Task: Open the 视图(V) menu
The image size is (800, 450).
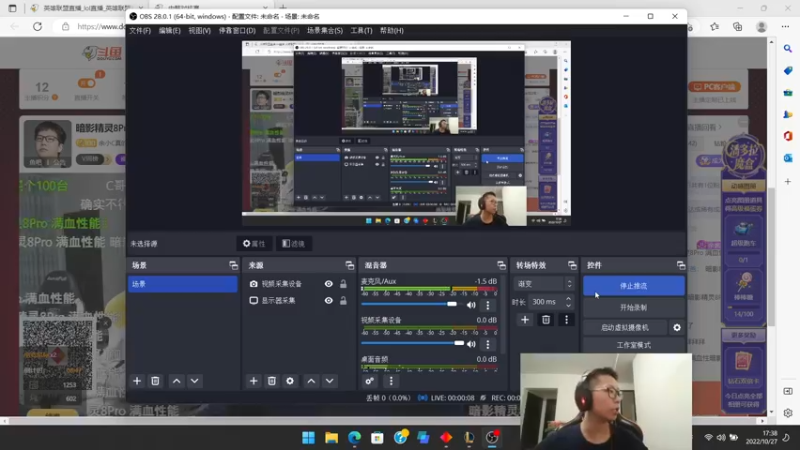Action: pyautogui.click(x=199, y=31)
